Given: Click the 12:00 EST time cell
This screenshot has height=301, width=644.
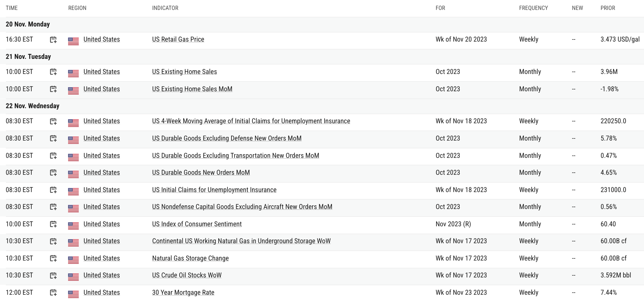Looking at the screenshot, I should 19,293.
